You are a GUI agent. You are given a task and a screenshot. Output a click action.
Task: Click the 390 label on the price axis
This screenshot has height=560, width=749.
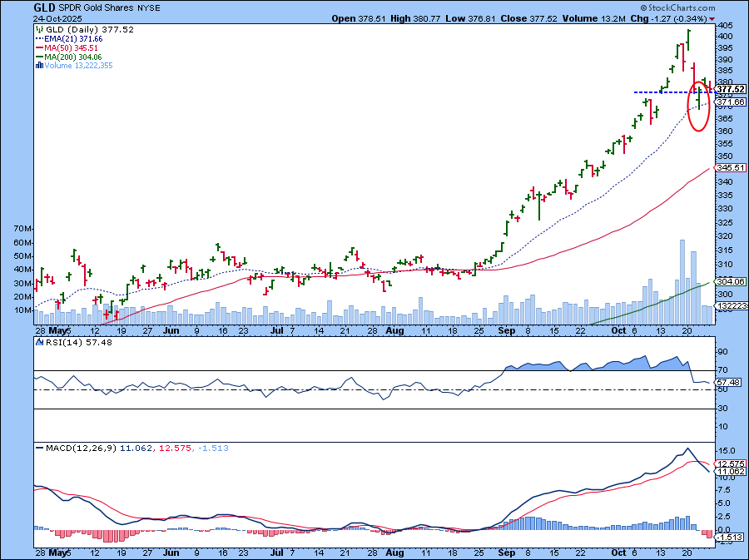tap(725, 60)
